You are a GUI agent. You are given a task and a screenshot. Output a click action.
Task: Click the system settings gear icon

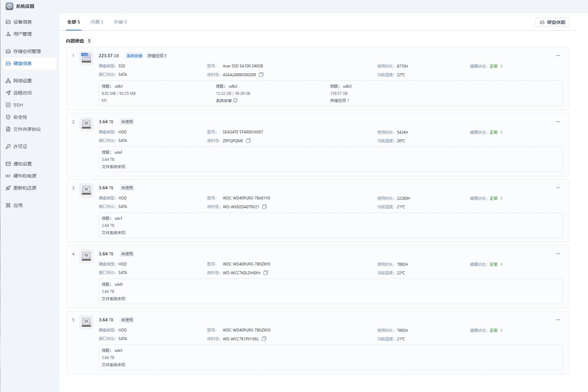tap(9, 6)
